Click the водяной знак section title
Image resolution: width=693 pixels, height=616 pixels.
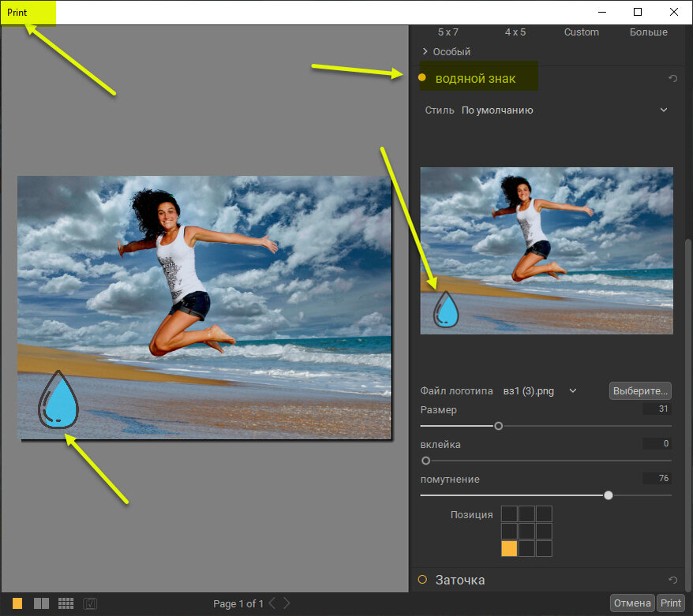click(x=475, y=79)
